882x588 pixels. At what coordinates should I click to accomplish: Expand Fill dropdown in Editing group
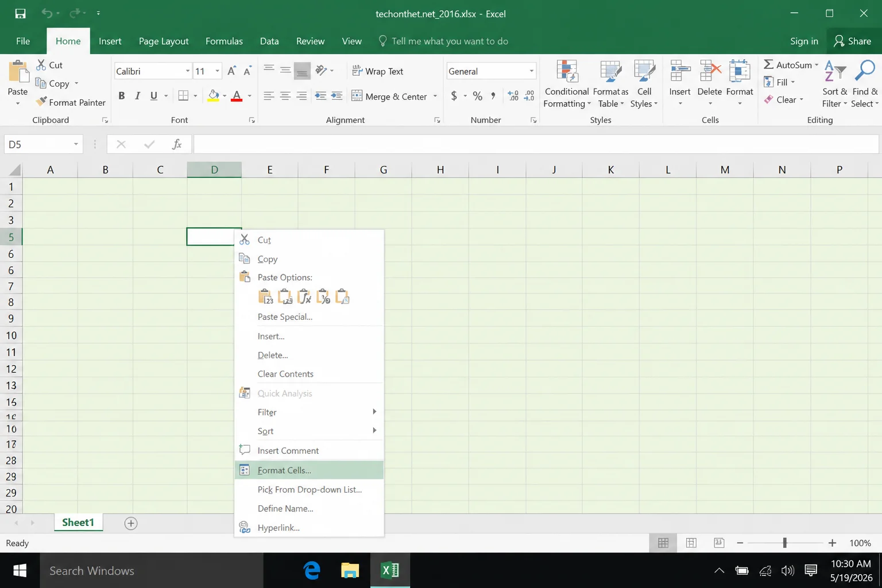pyautogui.click(x=793, y=82)
